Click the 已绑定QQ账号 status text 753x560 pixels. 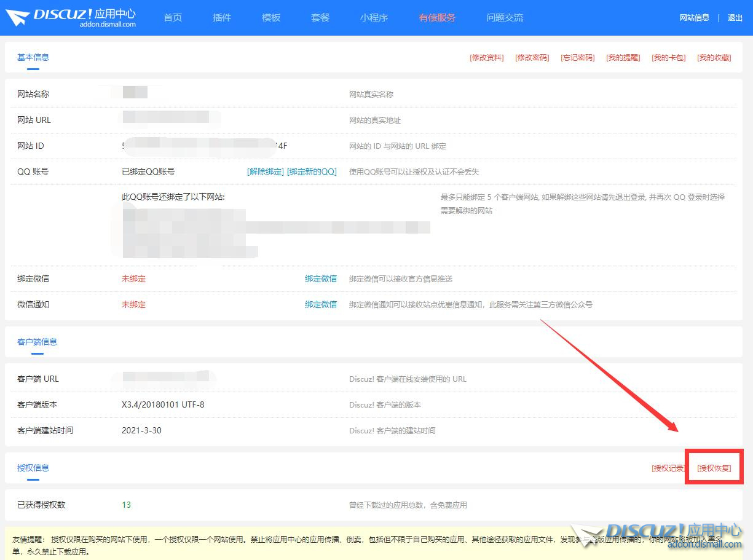point(148,172)
